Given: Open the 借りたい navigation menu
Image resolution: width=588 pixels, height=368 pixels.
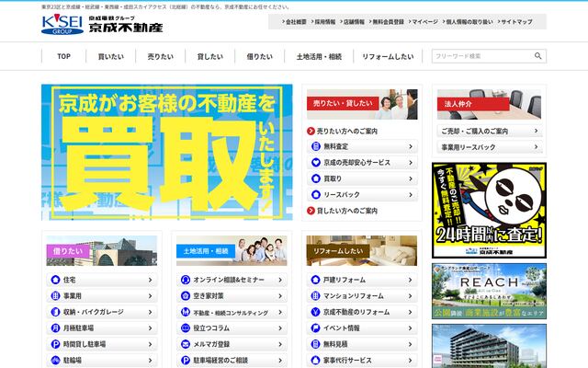Looking at the screenshot, I should [259, 56].
